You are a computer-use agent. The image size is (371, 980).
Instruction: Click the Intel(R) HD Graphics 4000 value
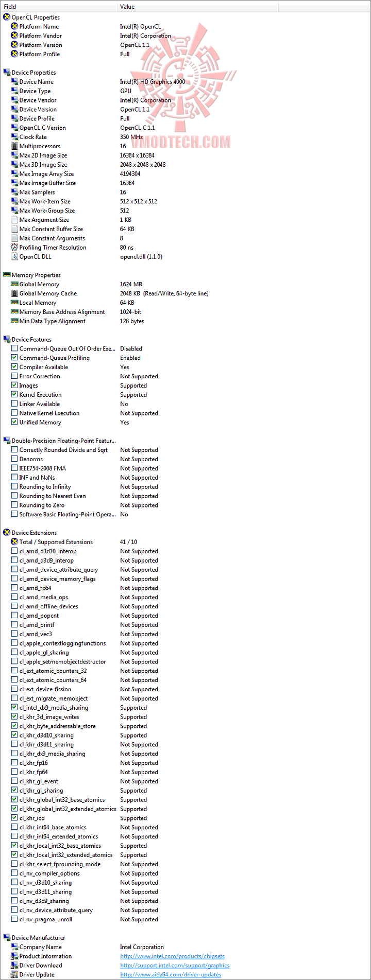click(153, 82)
